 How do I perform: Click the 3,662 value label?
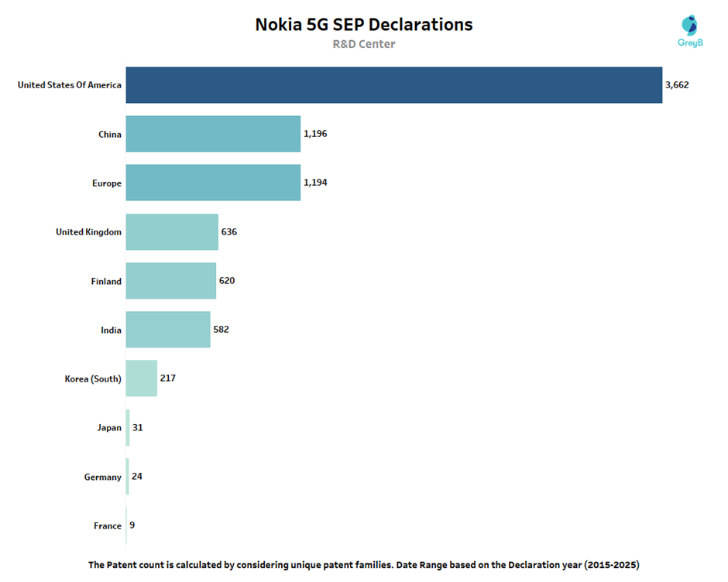tap(677, 85)
